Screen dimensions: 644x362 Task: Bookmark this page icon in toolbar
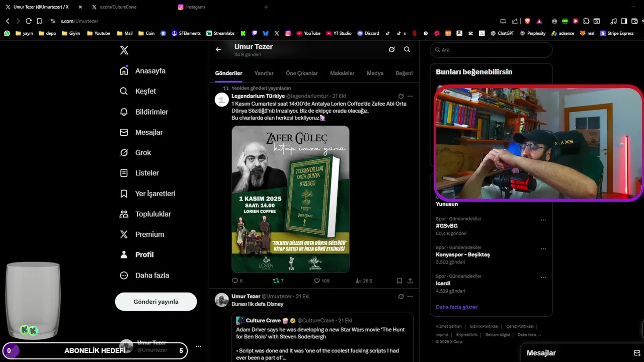(x=39, y=21)
